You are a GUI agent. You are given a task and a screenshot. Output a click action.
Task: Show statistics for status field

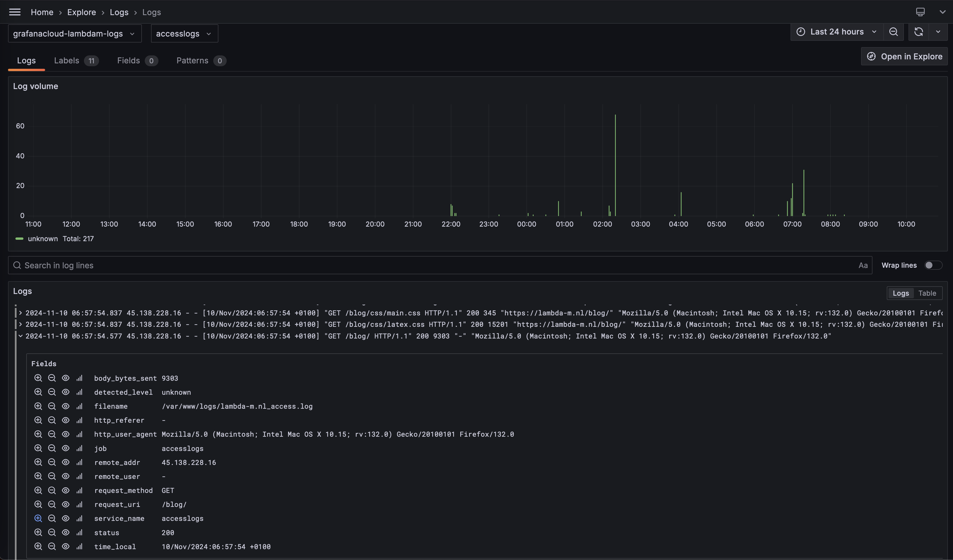pos(79,532)
